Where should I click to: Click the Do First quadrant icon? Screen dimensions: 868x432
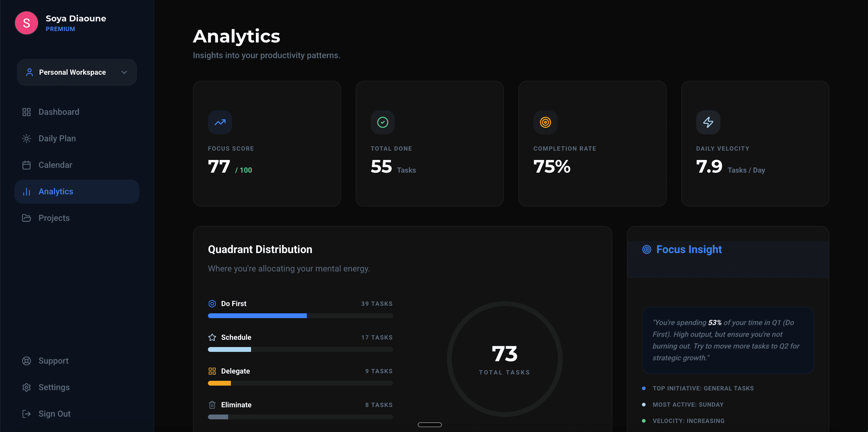click(x=212, y=304)
